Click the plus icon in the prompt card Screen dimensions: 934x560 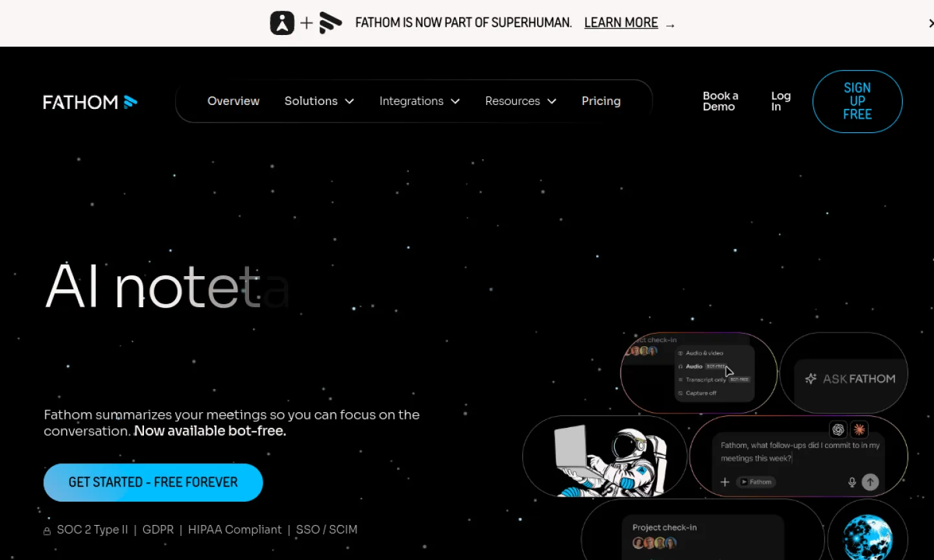point(725,482)
